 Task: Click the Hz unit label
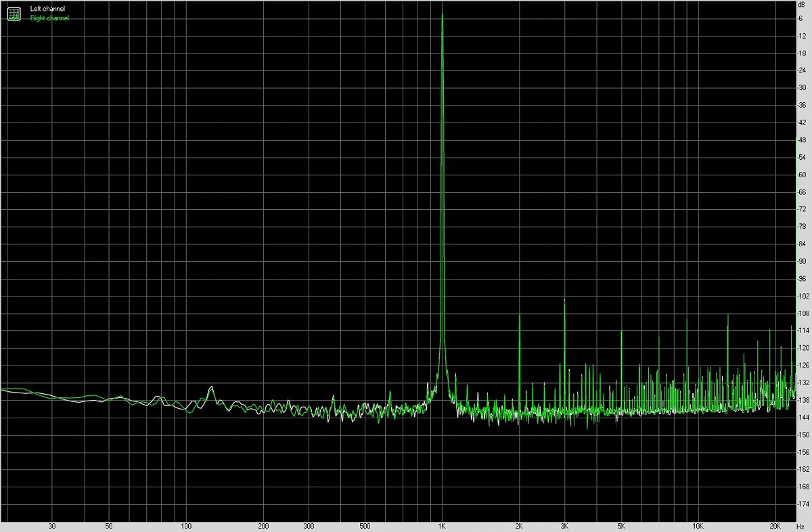click(800, 526)
